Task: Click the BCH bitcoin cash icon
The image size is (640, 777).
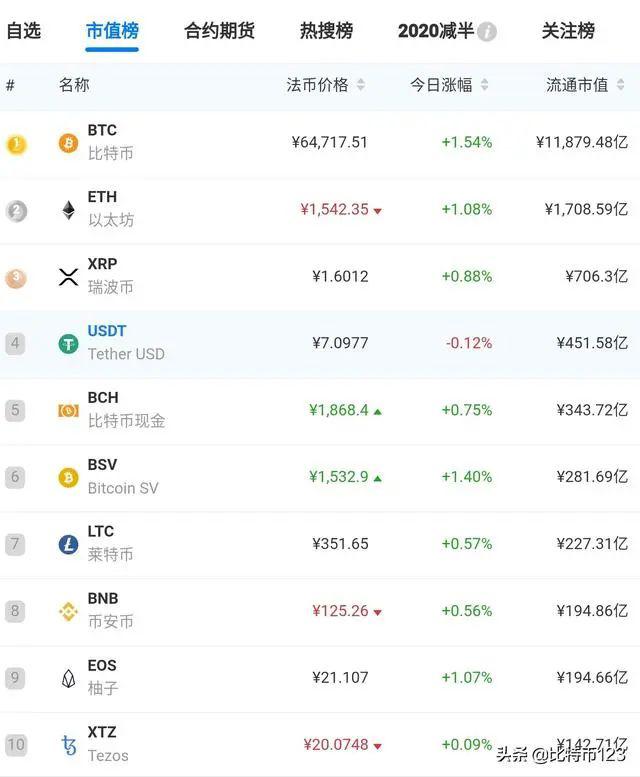Action: tap(68, 410)
